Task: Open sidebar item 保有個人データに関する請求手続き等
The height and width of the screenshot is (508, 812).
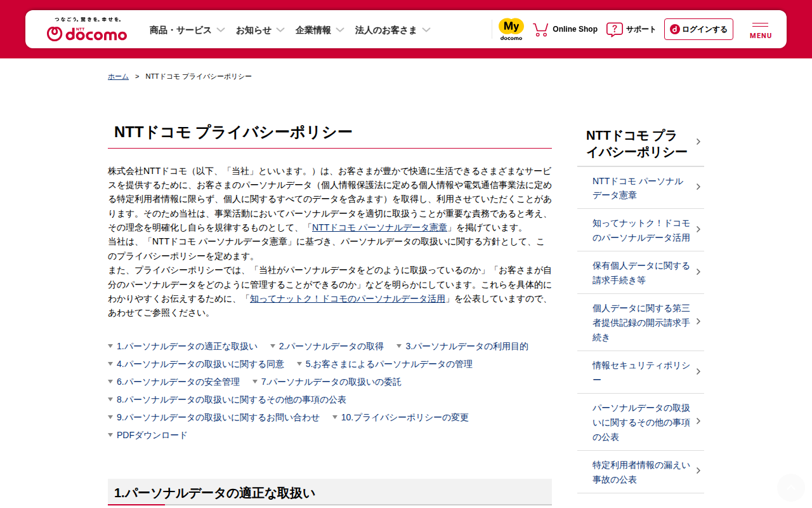Action: point(641,273)
